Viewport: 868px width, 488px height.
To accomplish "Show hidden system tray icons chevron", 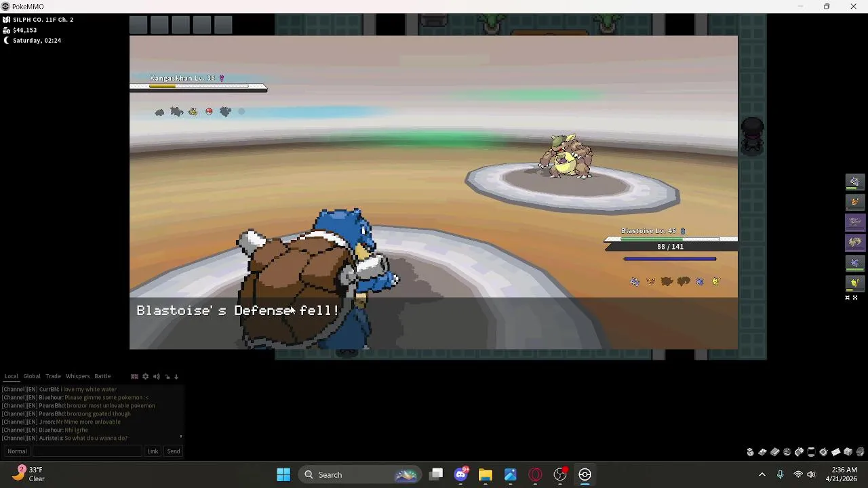I will coord(762,474).
